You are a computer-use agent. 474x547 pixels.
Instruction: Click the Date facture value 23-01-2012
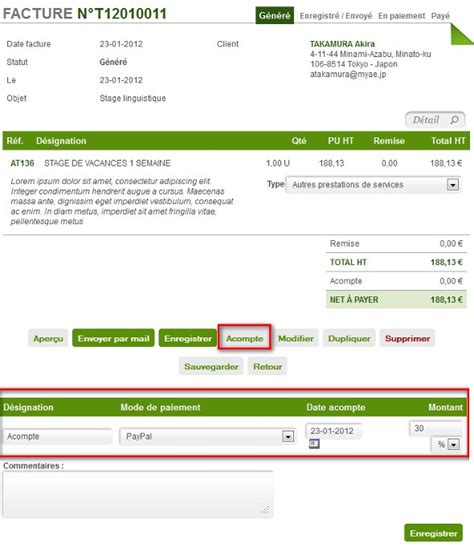tap(121, 44)
